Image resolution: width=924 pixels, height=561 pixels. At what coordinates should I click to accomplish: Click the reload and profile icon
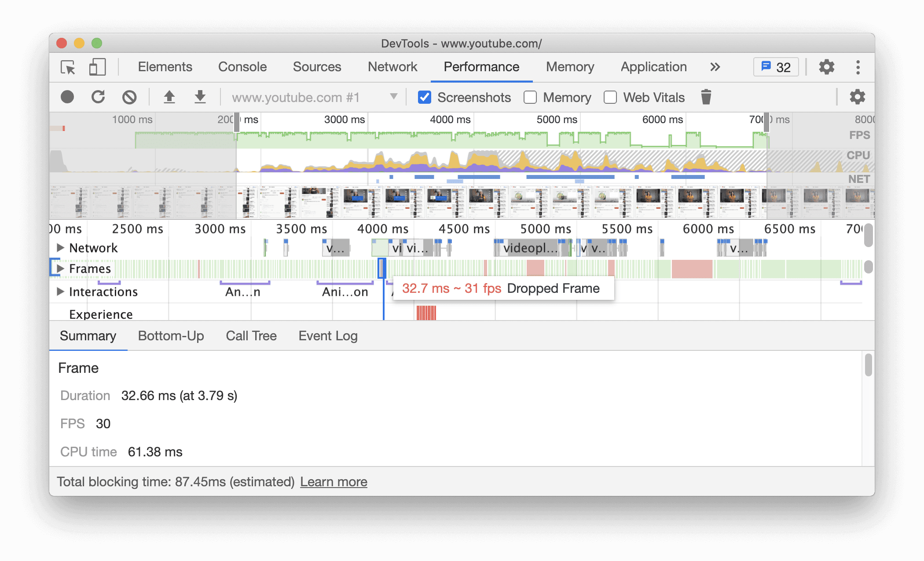click(x=98, y=98)
